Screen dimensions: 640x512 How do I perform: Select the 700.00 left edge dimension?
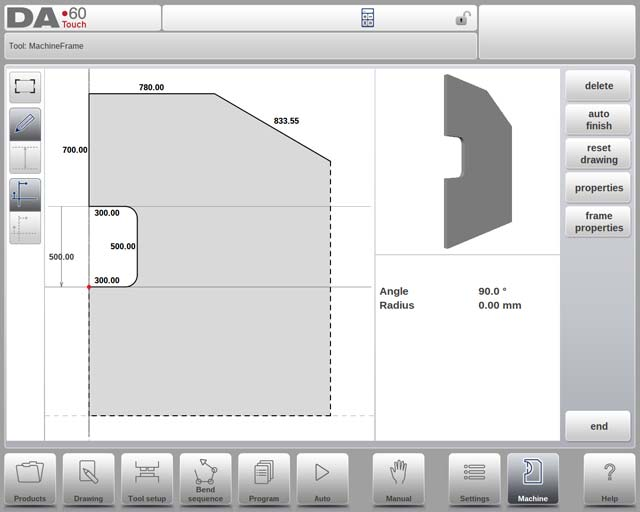pos(75,150)
